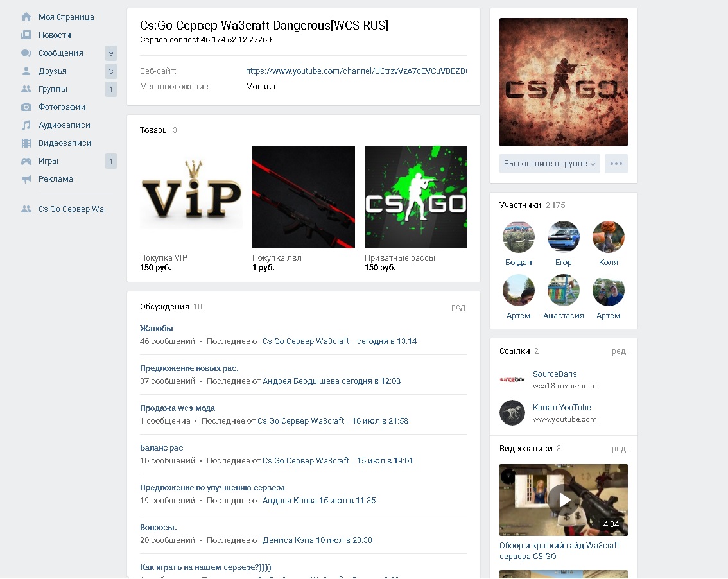The width and height of the screenshot is (728, 579).
Task: Open the Андрея Бердышева profile link
Action: [301, 381]
